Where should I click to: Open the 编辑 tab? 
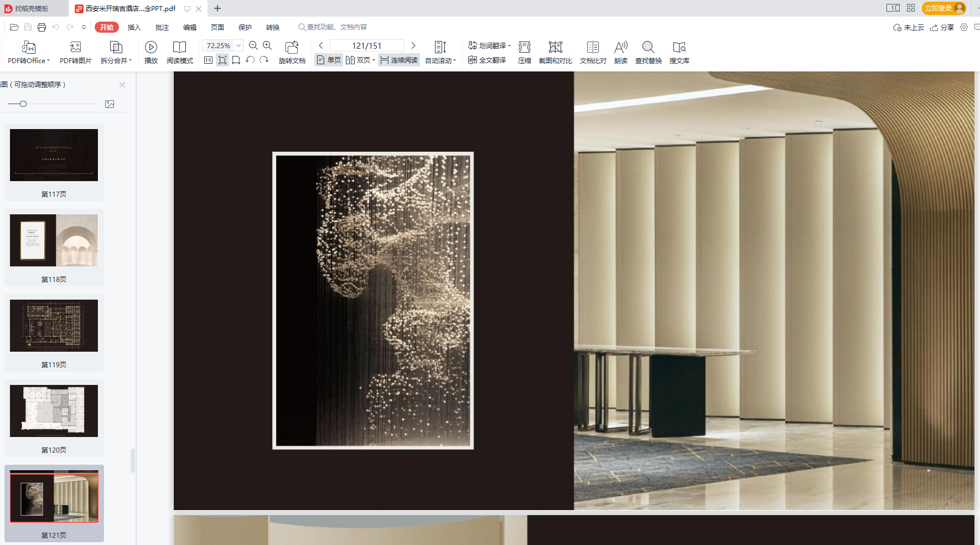(x=190, y=27)
